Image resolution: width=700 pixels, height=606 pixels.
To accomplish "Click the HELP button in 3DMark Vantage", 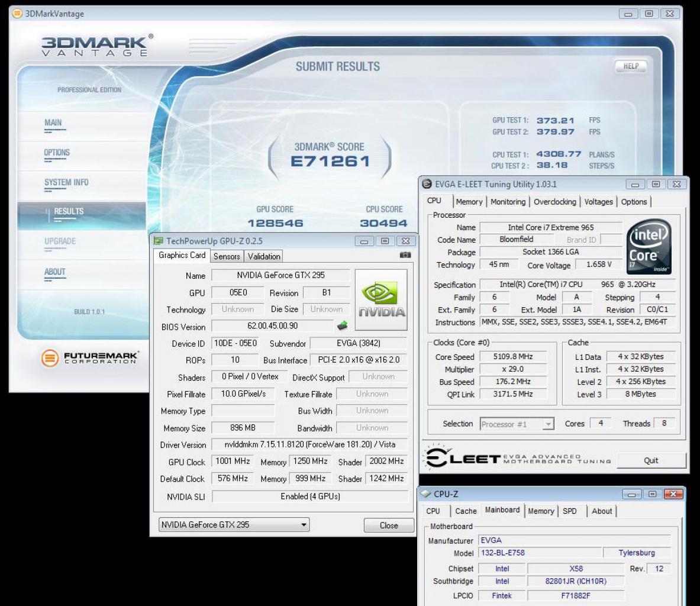I will click(x=631, y=66).
